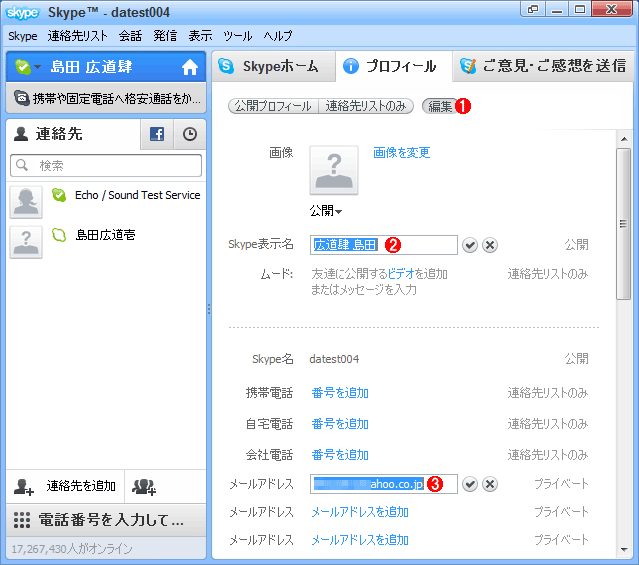Cancel the Skype表示名 edit with X
The height and width of the screenshot is (565, 639).
point(490,245)
